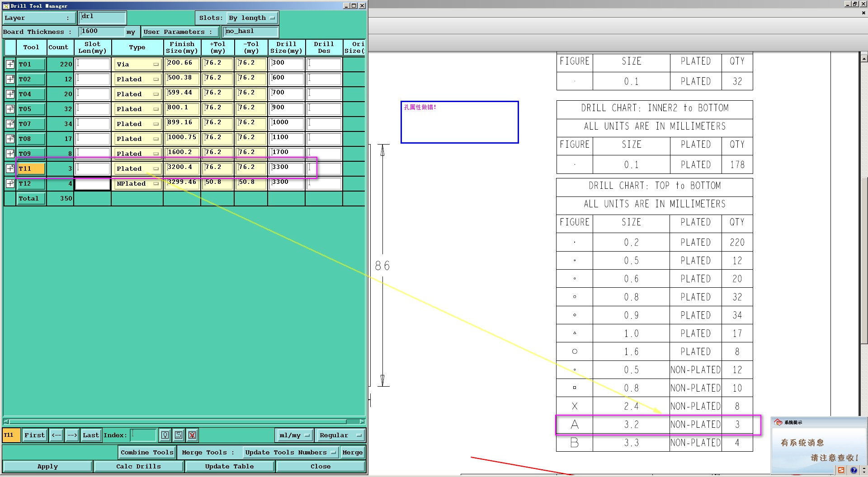Screen dimensions: 868x477
Task: Click Drill Size field 300 for T01
Action: [287, 64]
